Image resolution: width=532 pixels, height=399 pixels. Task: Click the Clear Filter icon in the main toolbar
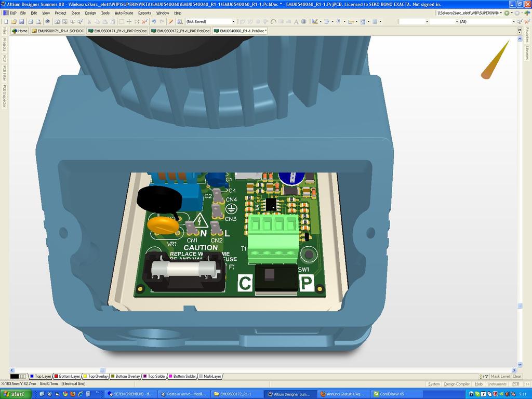pos(145,21)
